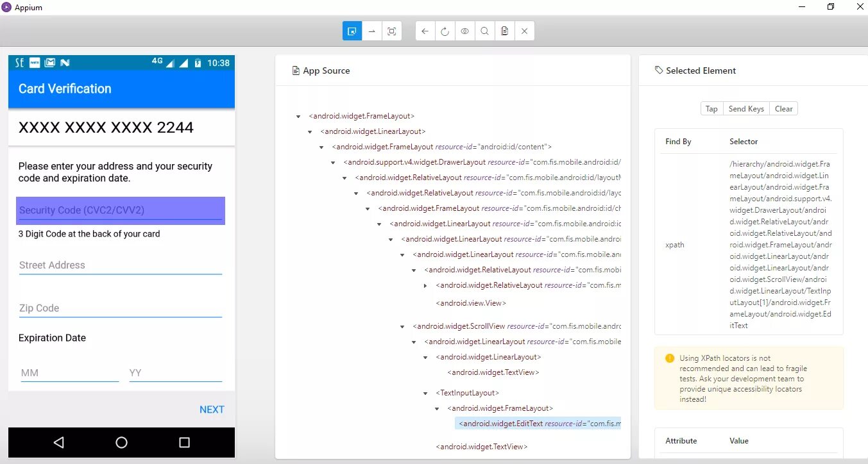The height and width of the screenshot is (464, 868).
Task: Click the Zip Code field
Action: (121, 308)
